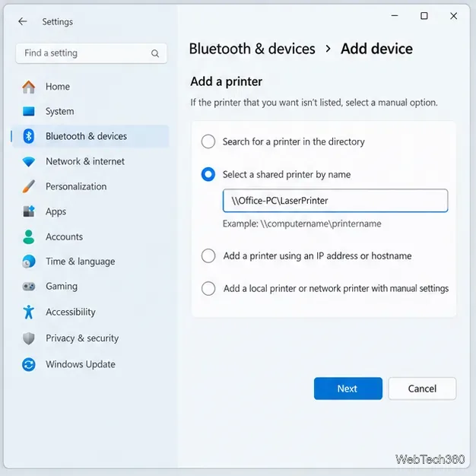Click the Personalization paintbrush icon
Image resolution: width=476 pixels, height=476 pixels.
pyautogui.click(x=29, y=186)
